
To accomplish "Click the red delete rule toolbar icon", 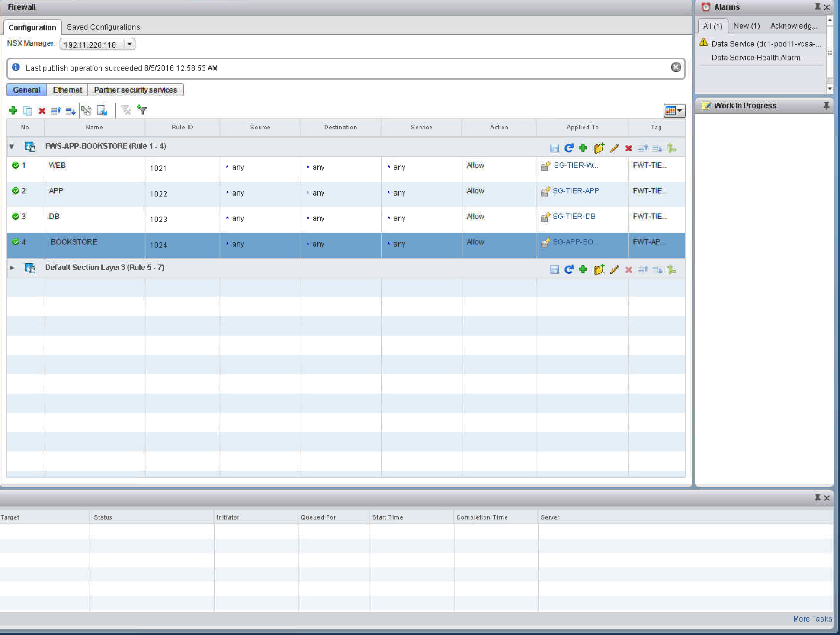I will tap(42, 111).
